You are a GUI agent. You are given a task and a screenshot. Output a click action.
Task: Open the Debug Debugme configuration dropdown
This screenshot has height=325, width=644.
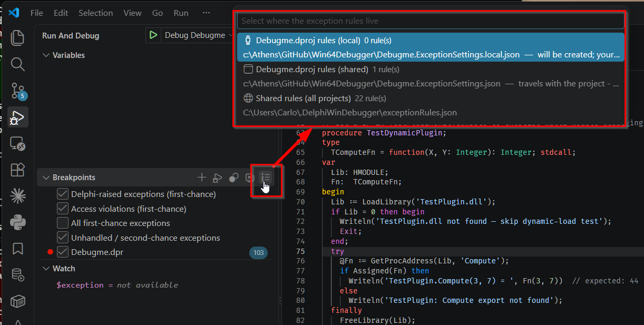click(198, 35)
